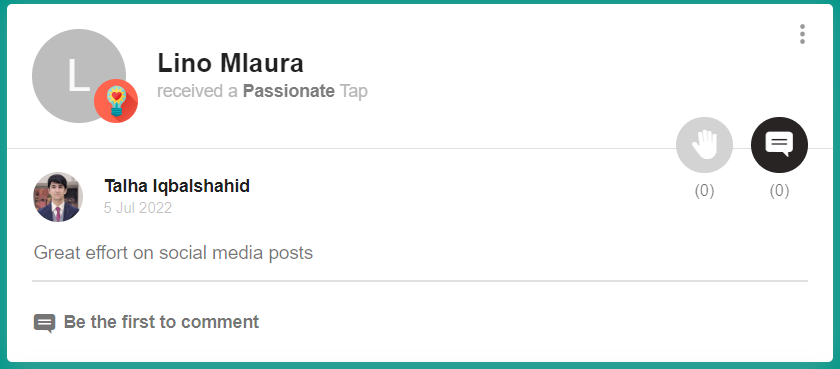Click the 'Great effort on social media posts' message
Viewport: 840px width, 369px height.
coord(173,252)
